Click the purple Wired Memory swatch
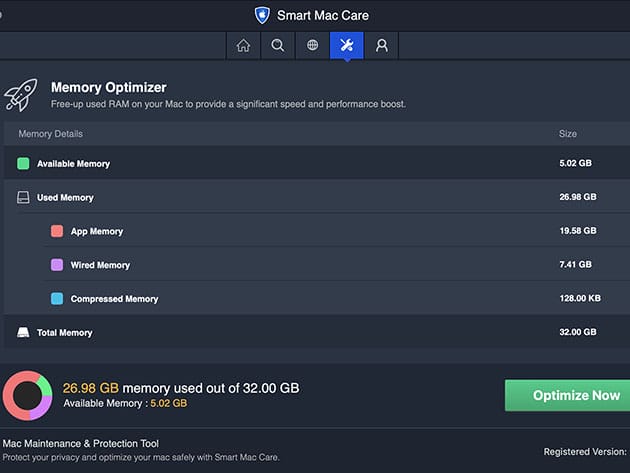 tap(57, 265)
